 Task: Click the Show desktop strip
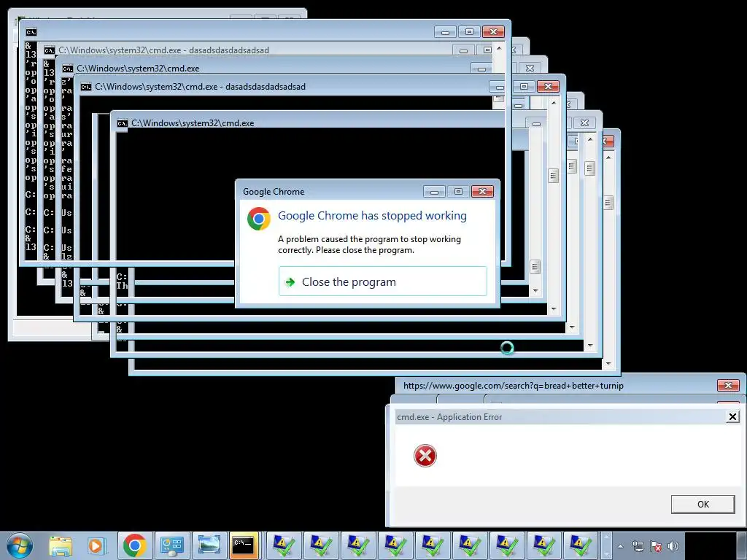pyautogui.click(x=742, y=545)
